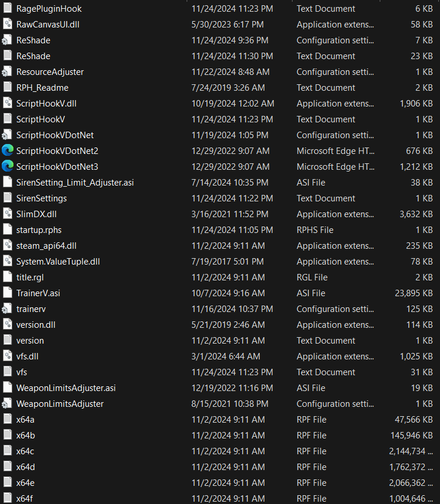Select the SirenSetting_Limit_Adjuster.asi file

75,182
